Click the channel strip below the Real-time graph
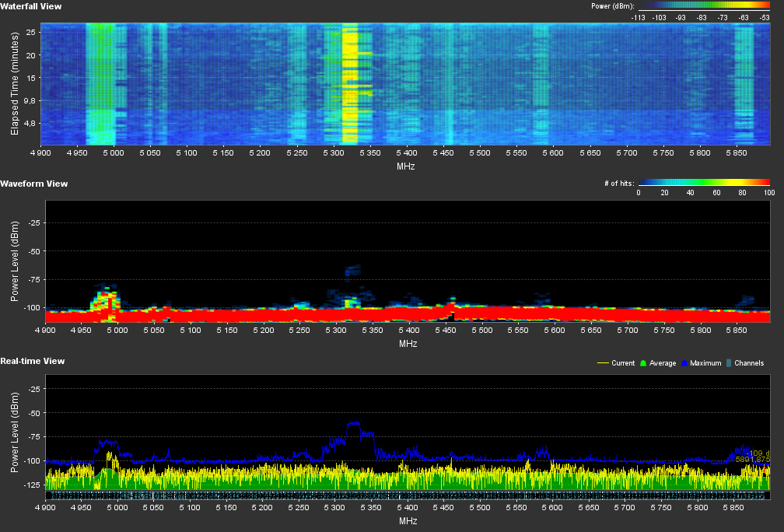784x532 pixels. 408,495
